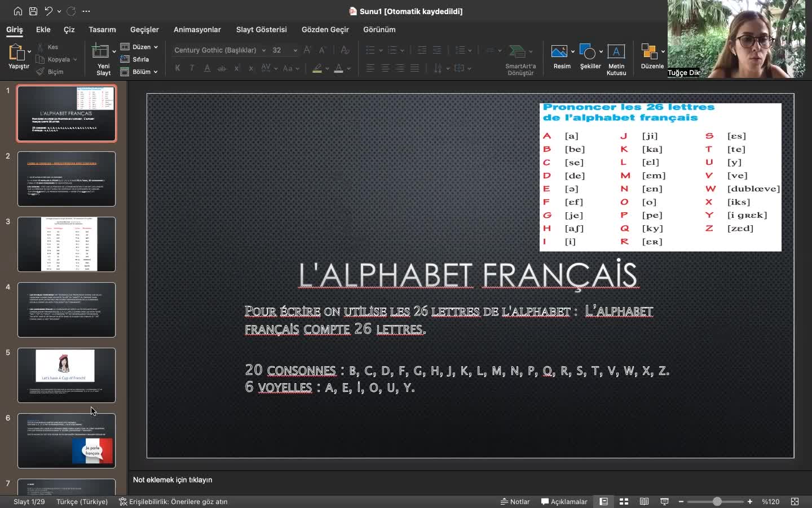Expand the Yeni Slayt layout arrow

pyautogui.click(x=114, y=51)
